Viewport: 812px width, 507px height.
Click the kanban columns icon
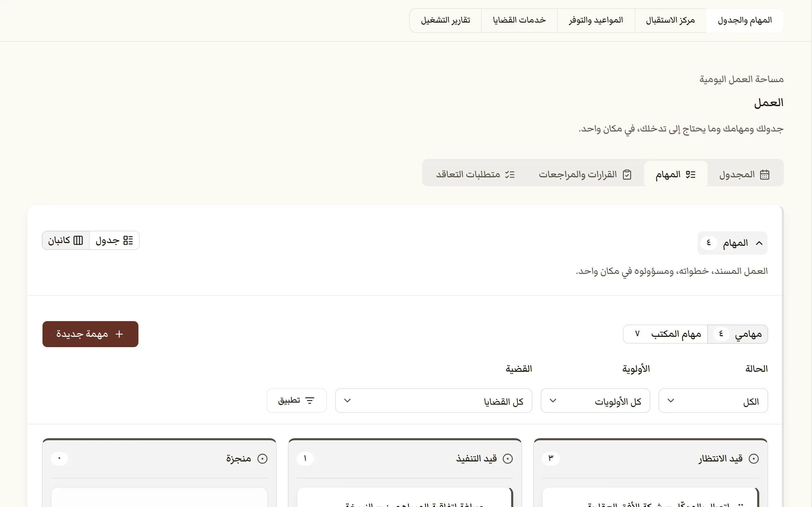(78, 240)
